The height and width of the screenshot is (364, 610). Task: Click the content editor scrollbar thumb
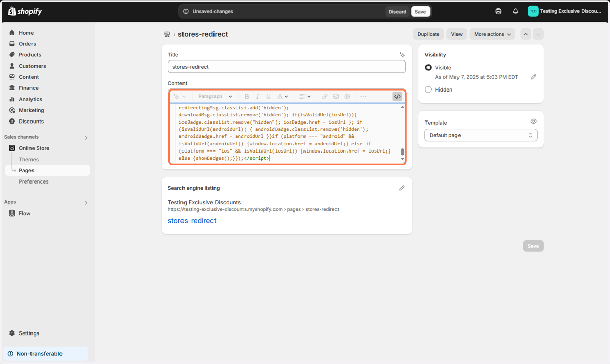[x=402, y=152]
